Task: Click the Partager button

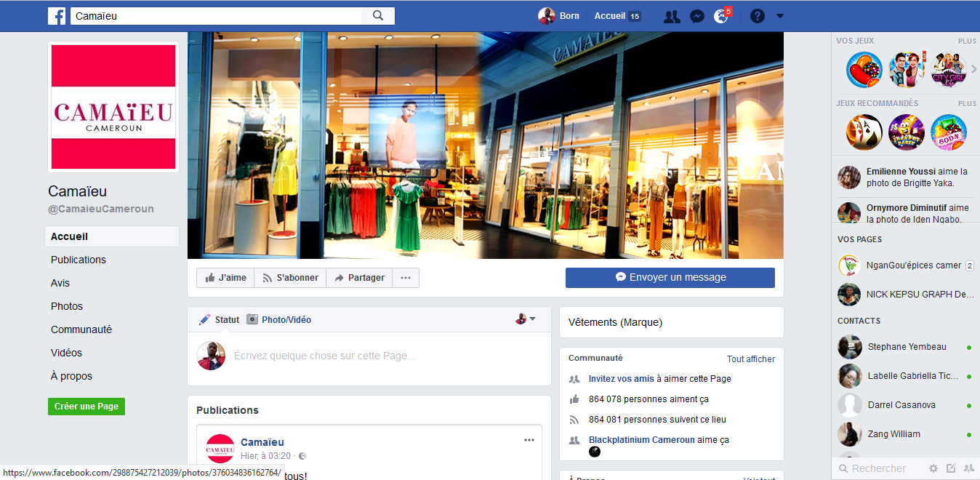Action: pyautogui.click(x=359, y=278)
